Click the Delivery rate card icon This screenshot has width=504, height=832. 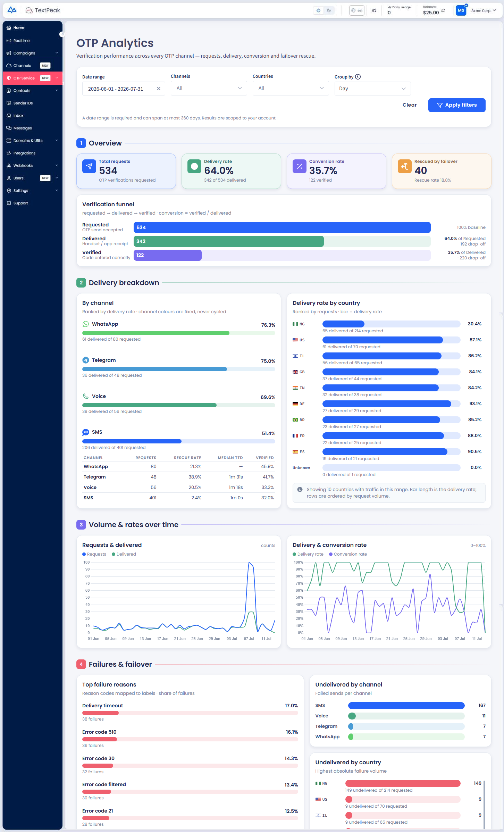tap(194, 166)
